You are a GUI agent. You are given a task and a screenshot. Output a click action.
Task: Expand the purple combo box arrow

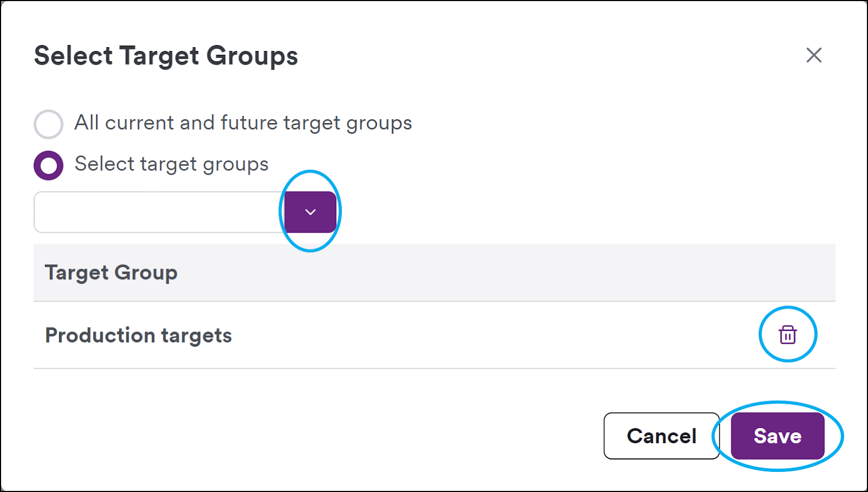click(x=310, y=212)
